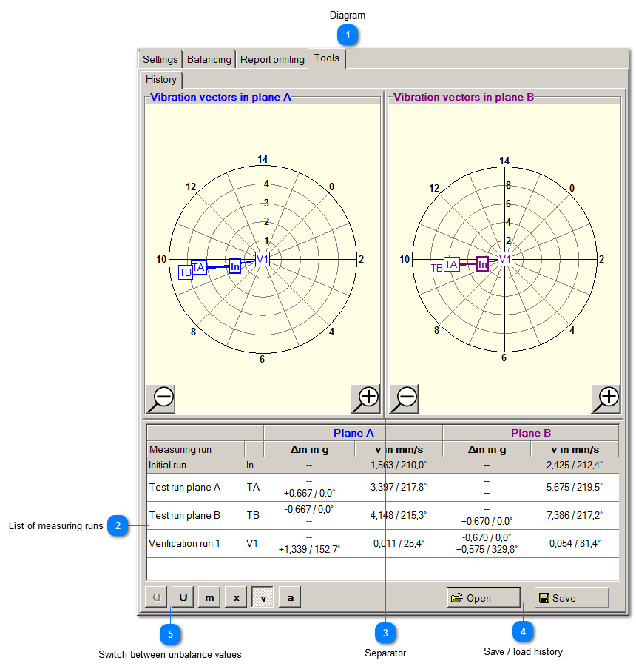Zoom out the plane B diagram
This screenshot has width=636, height=672.
(x=404, y=399)
